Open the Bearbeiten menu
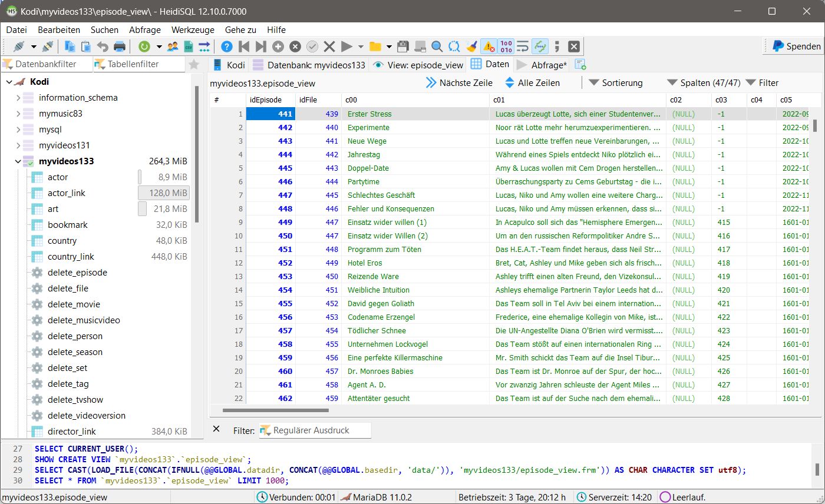 (x=59, y=29)
